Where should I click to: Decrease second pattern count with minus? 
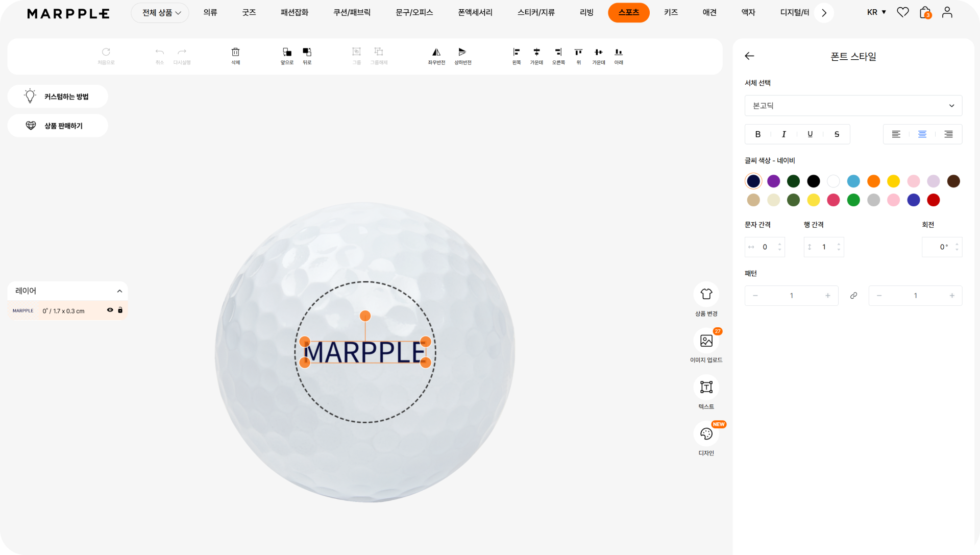(x=879, y=296)
